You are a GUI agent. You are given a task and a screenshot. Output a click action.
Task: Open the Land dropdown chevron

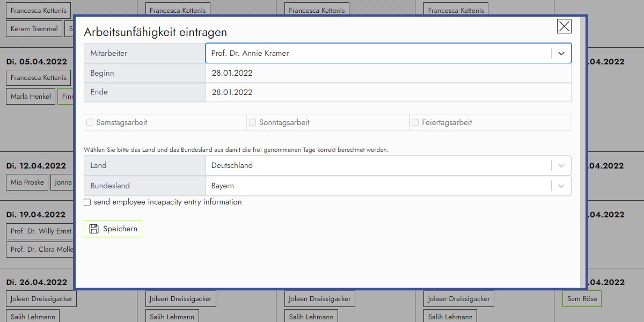pyautogui.click(x=561, y=166)
